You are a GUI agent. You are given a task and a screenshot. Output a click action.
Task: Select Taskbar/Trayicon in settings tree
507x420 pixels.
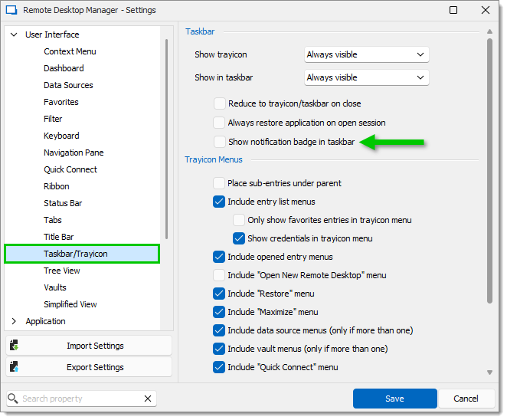point(82,254)
